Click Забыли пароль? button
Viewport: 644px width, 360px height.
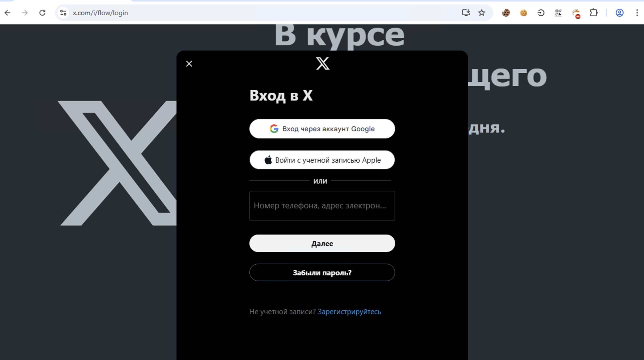(x=322, y=272)
